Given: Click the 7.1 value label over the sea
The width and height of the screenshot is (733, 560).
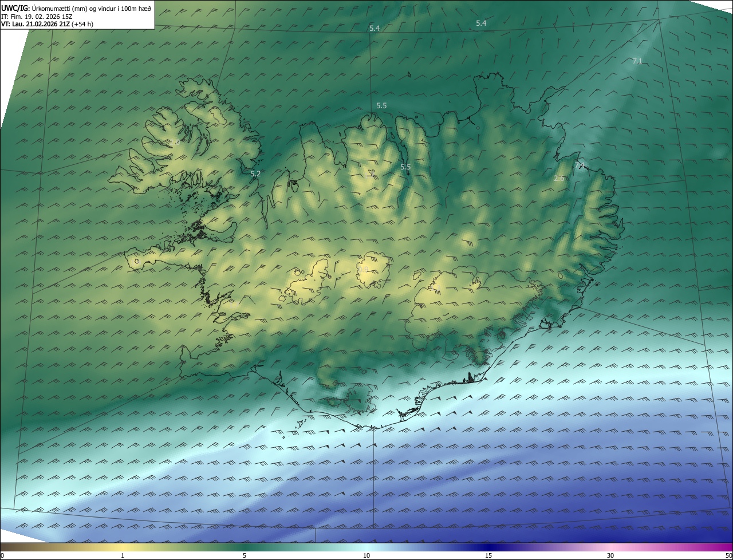Looking at the screenshot, I should (637, 61).
